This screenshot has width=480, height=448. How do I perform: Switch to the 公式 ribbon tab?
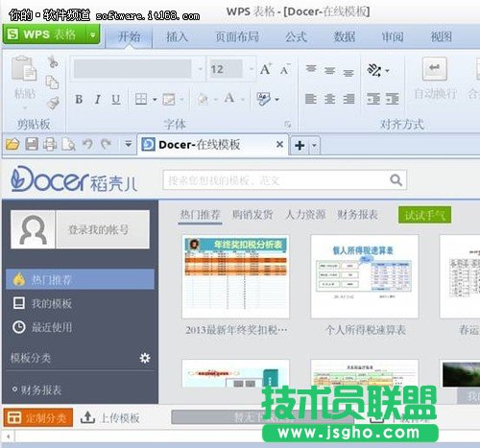296,36
